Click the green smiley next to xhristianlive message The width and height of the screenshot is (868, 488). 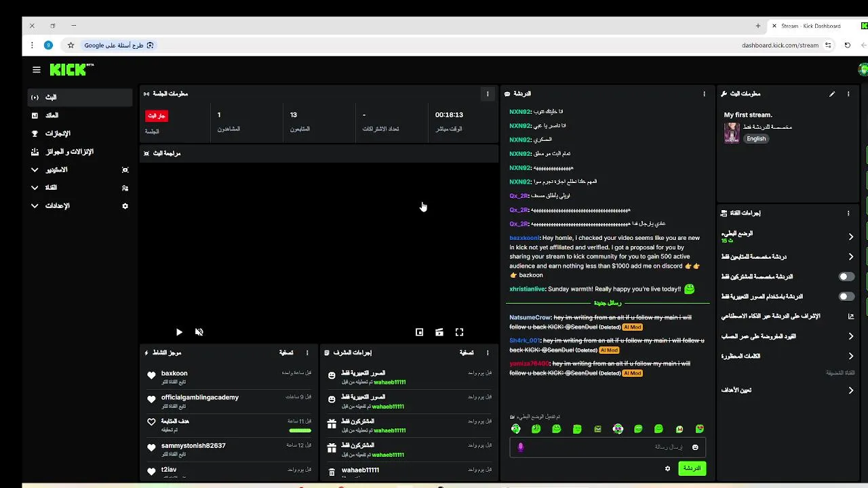[690, 289]
